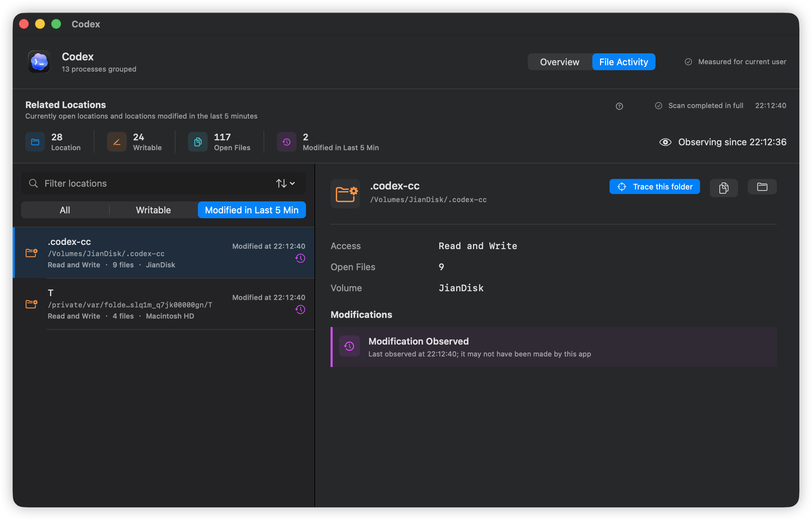812x520 pixels.
Task: Click the Read and Write access value
Action: point(478,246)
